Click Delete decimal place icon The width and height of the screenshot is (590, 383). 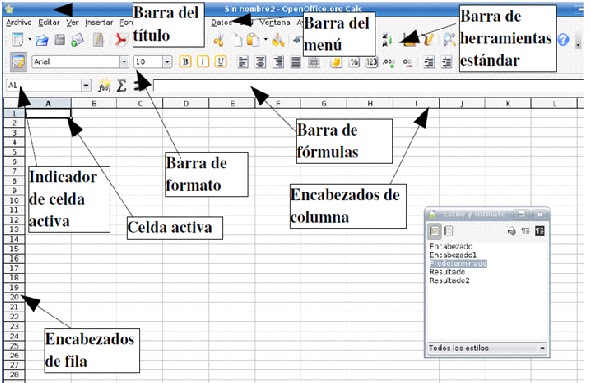click(x=407, y=62)
